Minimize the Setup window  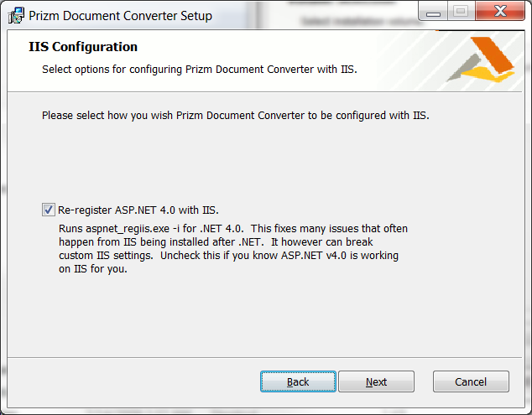point(435,12)
